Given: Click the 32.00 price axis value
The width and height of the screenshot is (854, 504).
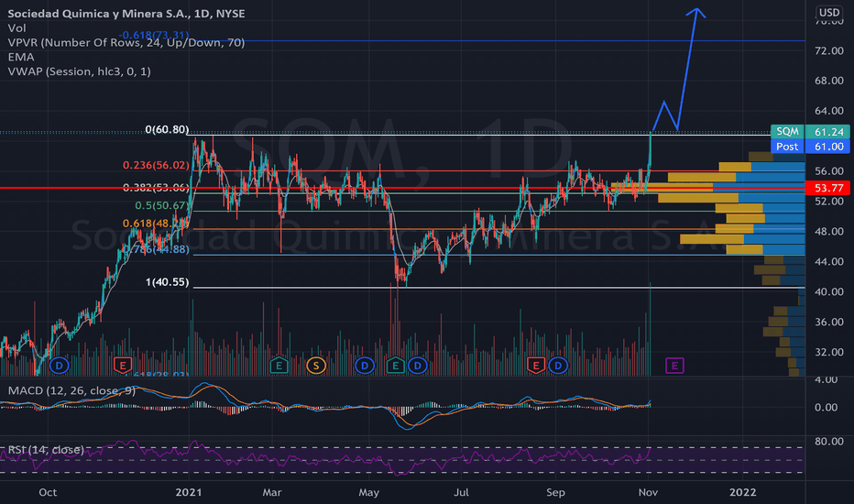Looking at the screenshot, I should (829, 352).
